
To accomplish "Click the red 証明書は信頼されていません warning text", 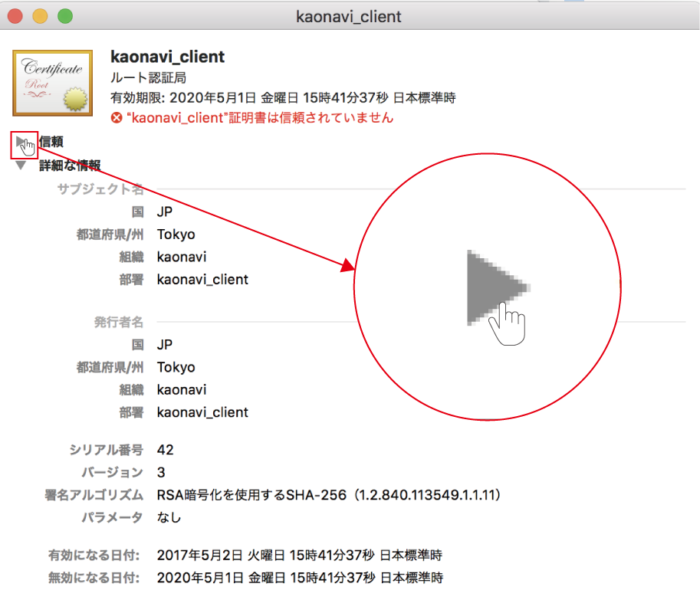I will [260, 118].
